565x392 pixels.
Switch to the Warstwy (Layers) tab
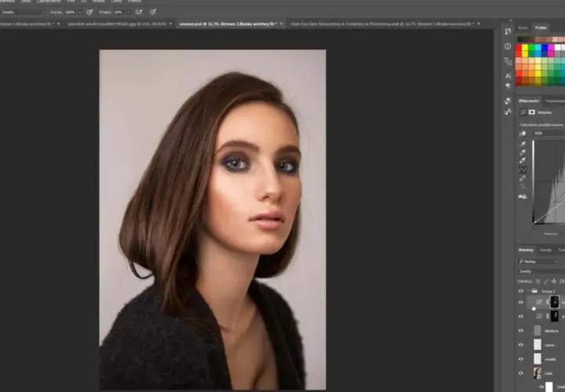click(526, 250)
